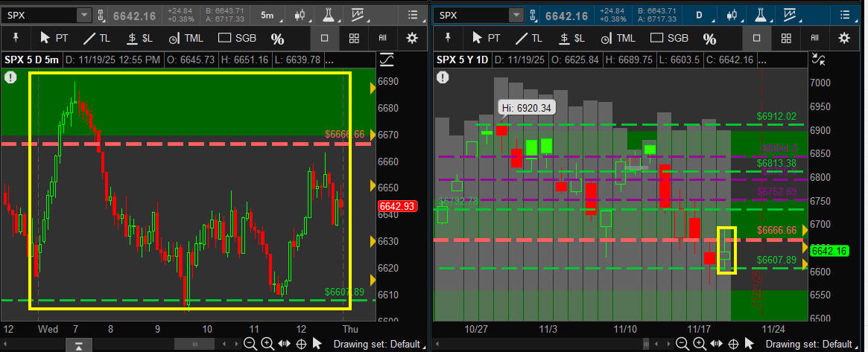The width and height of the screenshot is (868, 352).
Task: Click the horizontal scrollbar thumb under left chart
Action: [x=195, y=343]
